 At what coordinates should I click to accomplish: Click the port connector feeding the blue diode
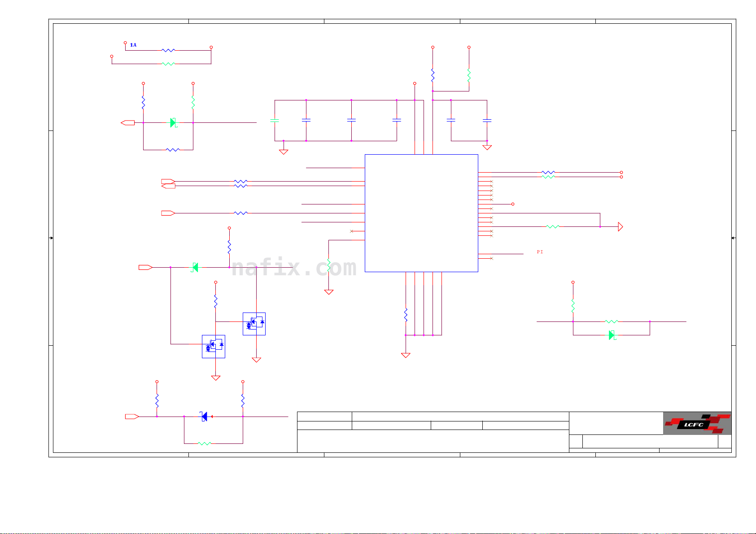click(132, 417)
